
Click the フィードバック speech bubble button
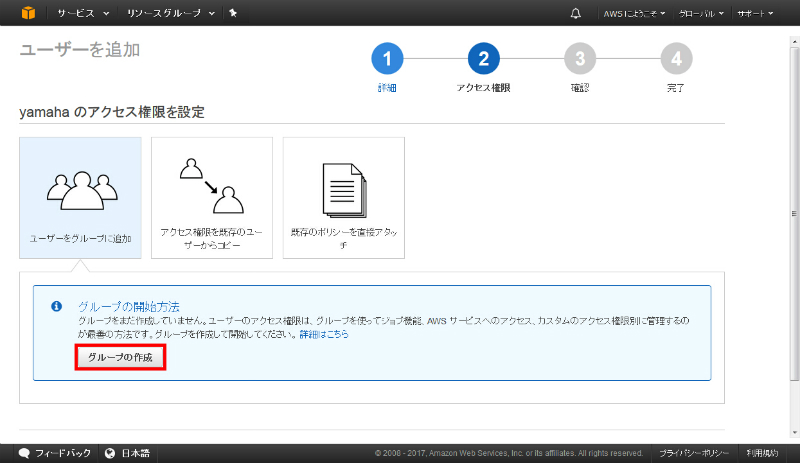pos(55,453)
